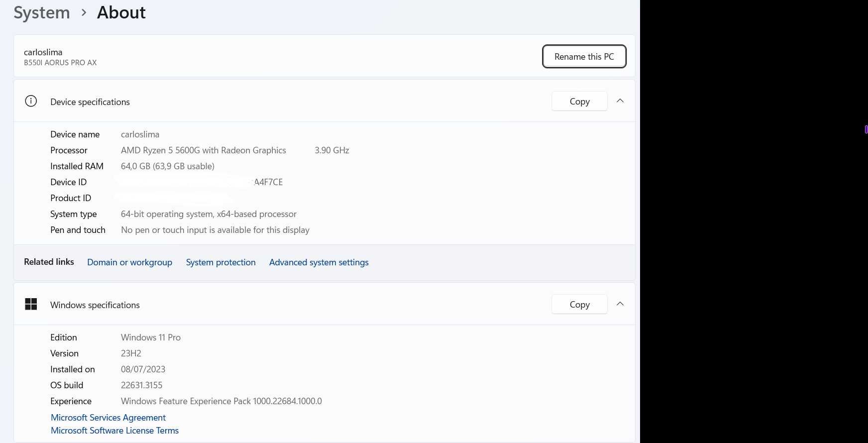
Task: Click the 3.90 GHz processor speed
Action: [x=332, y=150]
